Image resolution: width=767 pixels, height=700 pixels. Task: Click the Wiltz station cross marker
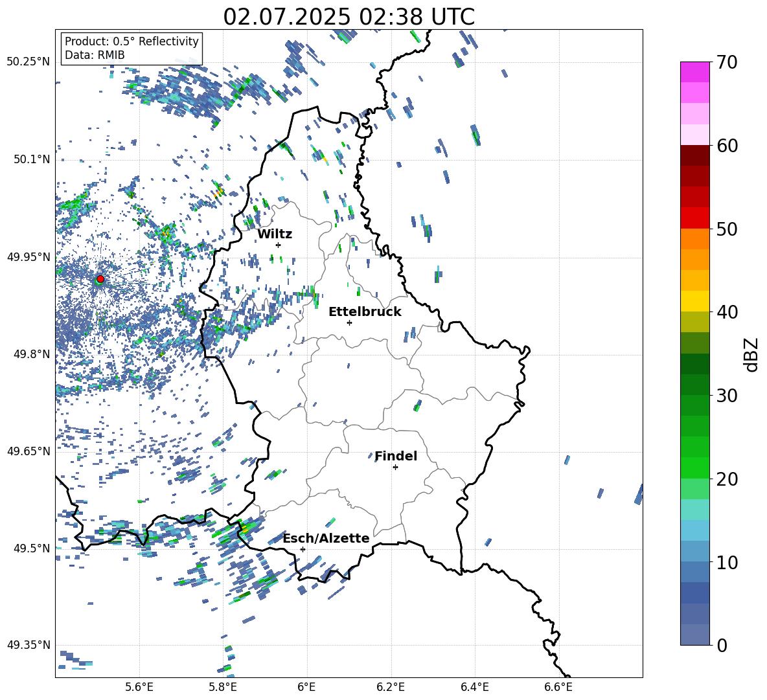(x=279, y=245)
